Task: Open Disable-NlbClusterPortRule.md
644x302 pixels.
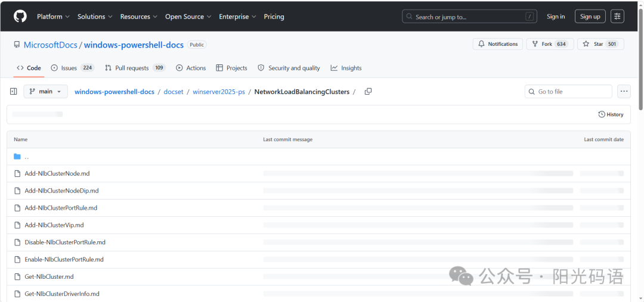Action: (x=65, y=242)
